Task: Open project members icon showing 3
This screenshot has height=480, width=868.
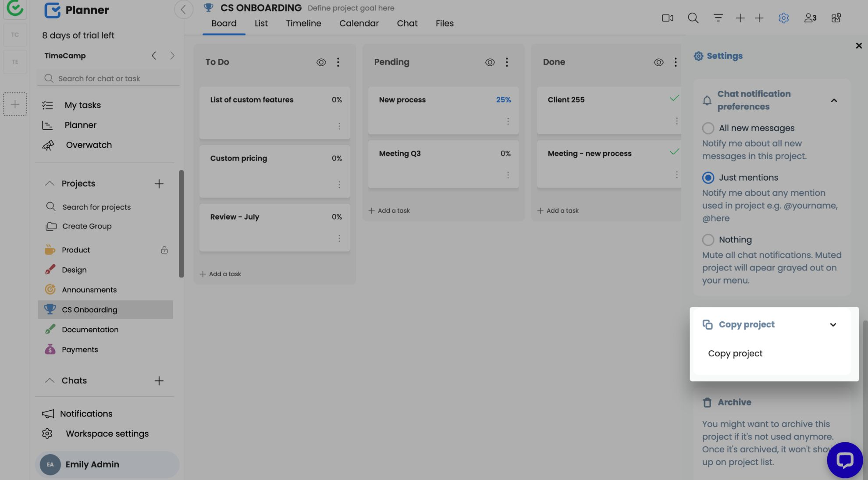Action: [810, 18]
